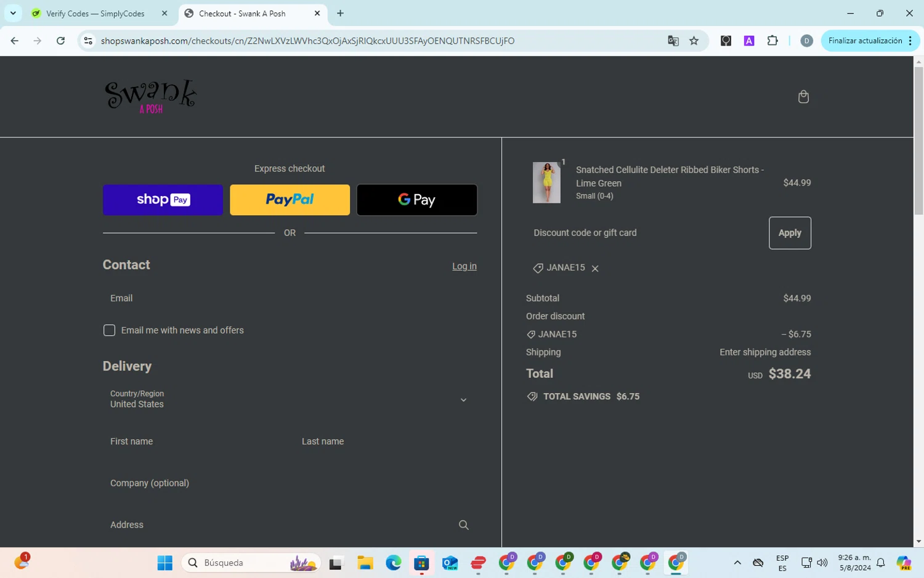The width and height of the screenshot is (924, 578).
Task: Open the Chrome three-dot menu
Action: point(910,41)
